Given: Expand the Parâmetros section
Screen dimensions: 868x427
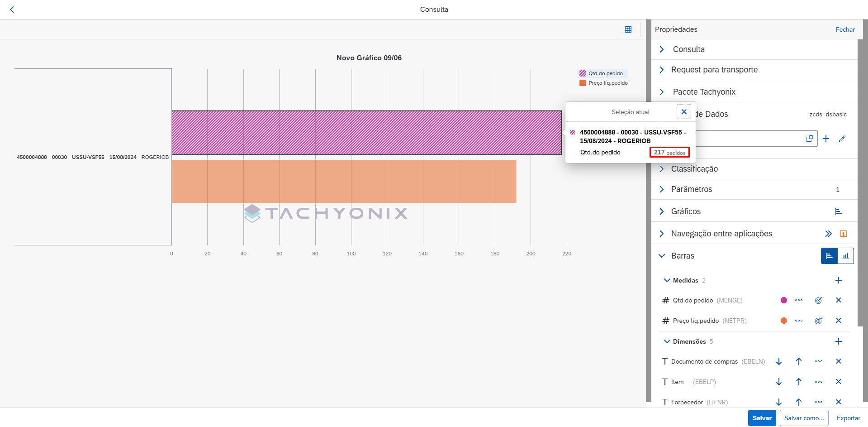Looking at the screenshot, I should point(662,189).
